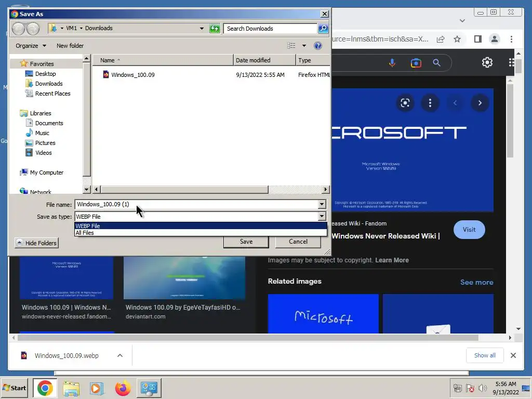Screen dimensions: 532x399
Task: Click the Google search magnifier icon
Action: point(436,63)
